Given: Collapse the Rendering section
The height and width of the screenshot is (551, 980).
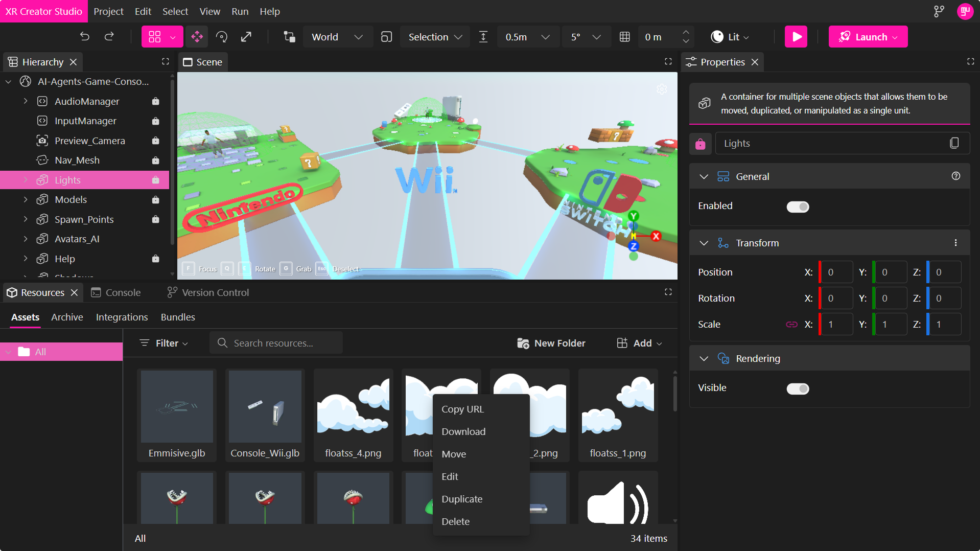Looking at the screenshot, I should click(x=704, y=358).
